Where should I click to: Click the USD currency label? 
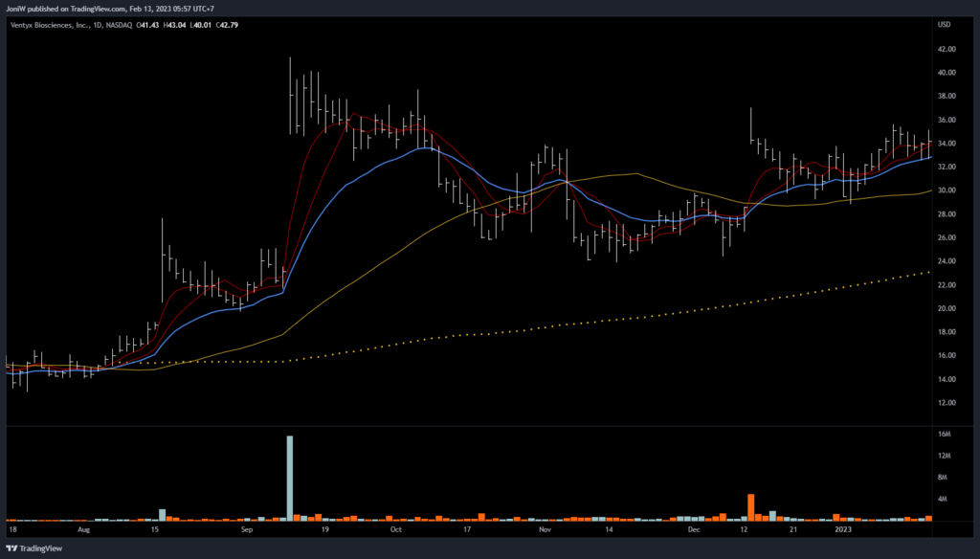tap(943, 24)
